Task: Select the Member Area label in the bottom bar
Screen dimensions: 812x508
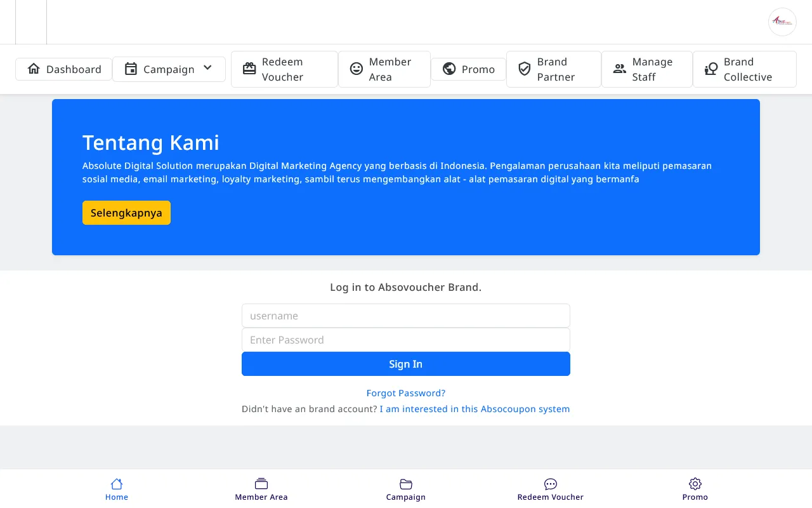Action: (x=261, y=497)
